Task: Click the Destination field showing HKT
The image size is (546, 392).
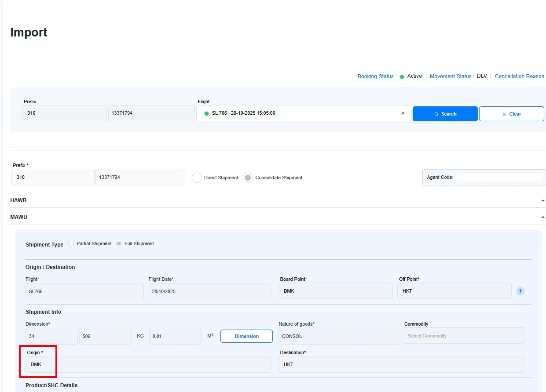Action: click(x=401, y=364)
